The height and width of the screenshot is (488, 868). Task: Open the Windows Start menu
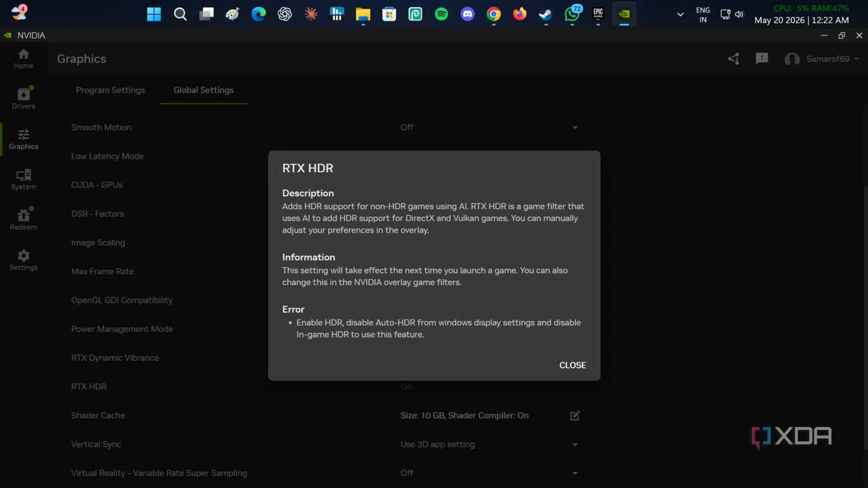pos(154,14)
